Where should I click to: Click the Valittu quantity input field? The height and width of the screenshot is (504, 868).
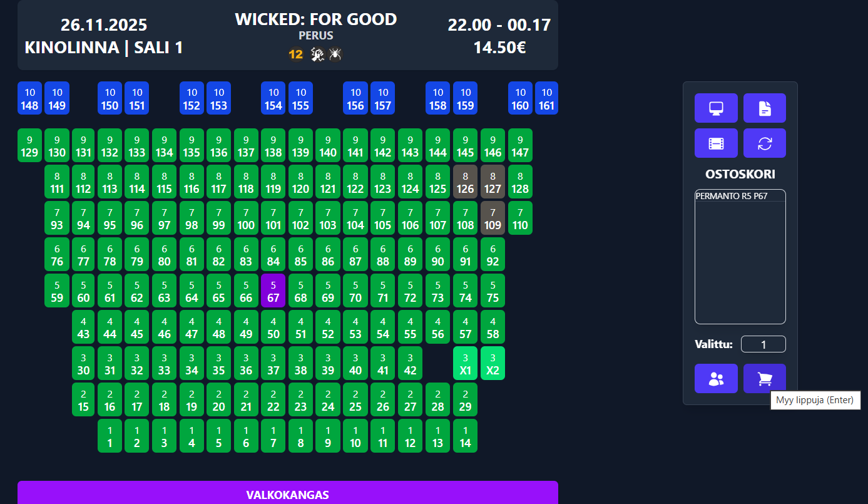pos(763,344)
